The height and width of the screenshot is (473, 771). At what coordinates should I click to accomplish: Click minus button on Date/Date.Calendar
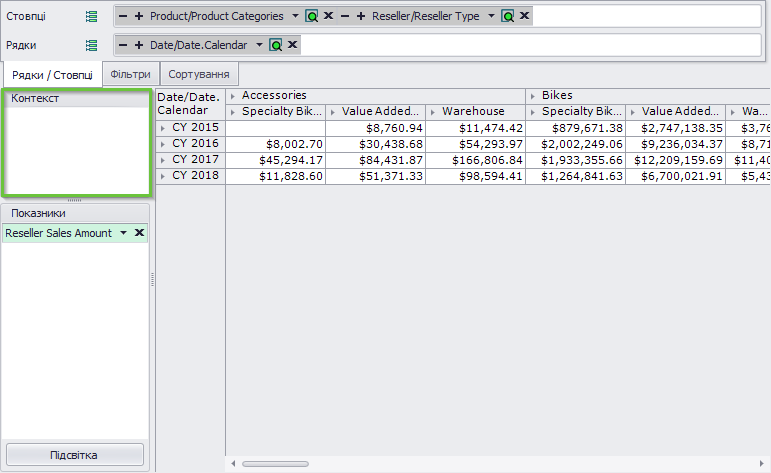(x=123, y=45)
